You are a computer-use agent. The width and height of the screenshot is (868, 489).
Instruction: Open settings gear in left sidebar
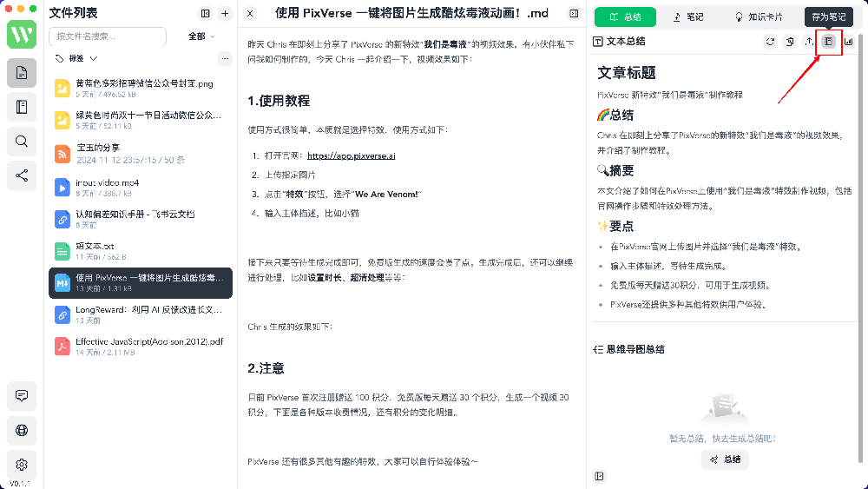tap(22, 464)
